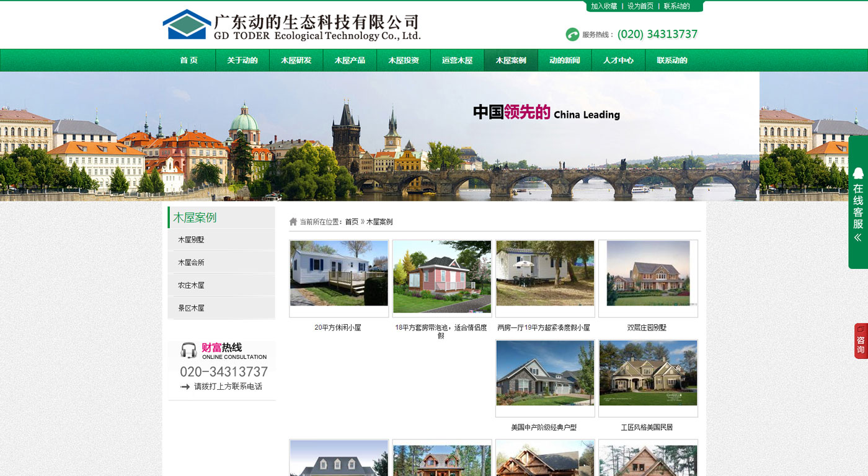Click the green phone hotline icon
Image resolution: width=868 pixels, height=476 pixels.
(x=572, y=35)
